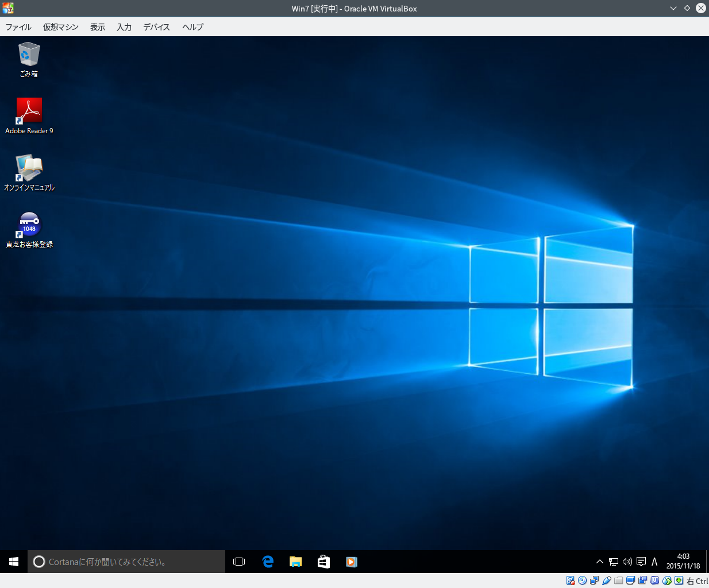
Task: Open the ファイル menu
Action: pos(18,27)
